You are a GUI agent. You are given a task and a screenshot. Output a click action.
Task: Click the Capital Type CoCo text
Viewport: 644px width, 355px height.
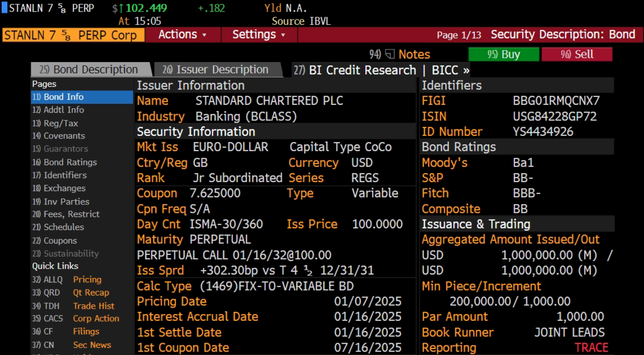point(341,147)
